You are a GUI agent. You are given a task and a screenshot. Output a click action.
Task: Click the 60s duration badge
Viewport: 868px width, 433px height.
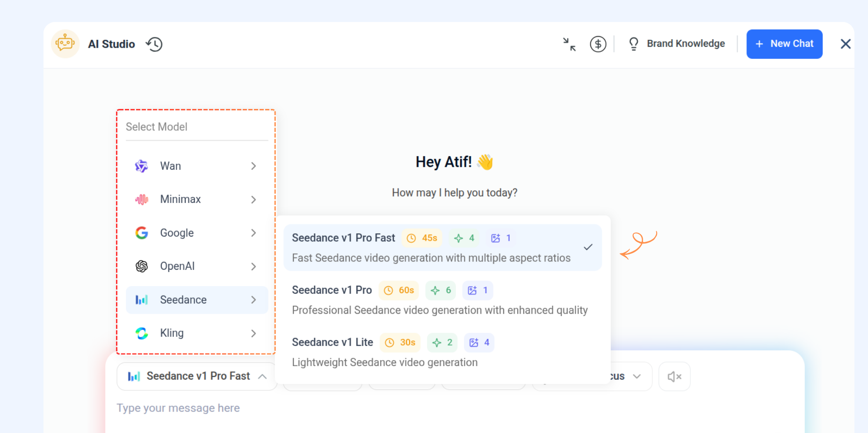(x=399, y=290)
